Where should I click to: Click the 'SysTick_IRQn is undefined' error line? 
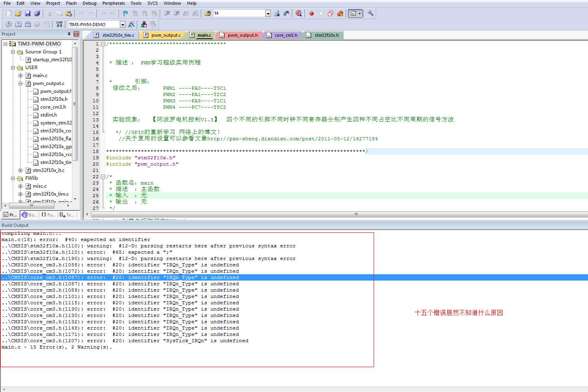pos(125,341)
